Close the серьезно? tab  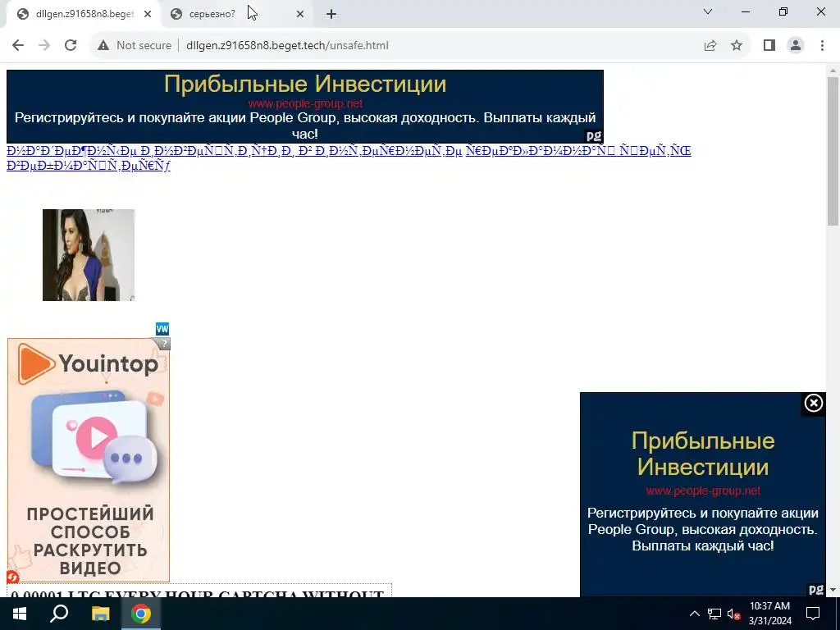(x=300, y=15)
